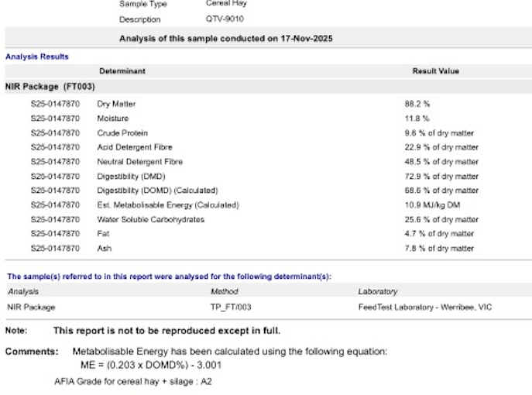Click the Acid Detergent Fibre label
The width and height of the screenshot is (532, 395).
click(x=135, y=147)
